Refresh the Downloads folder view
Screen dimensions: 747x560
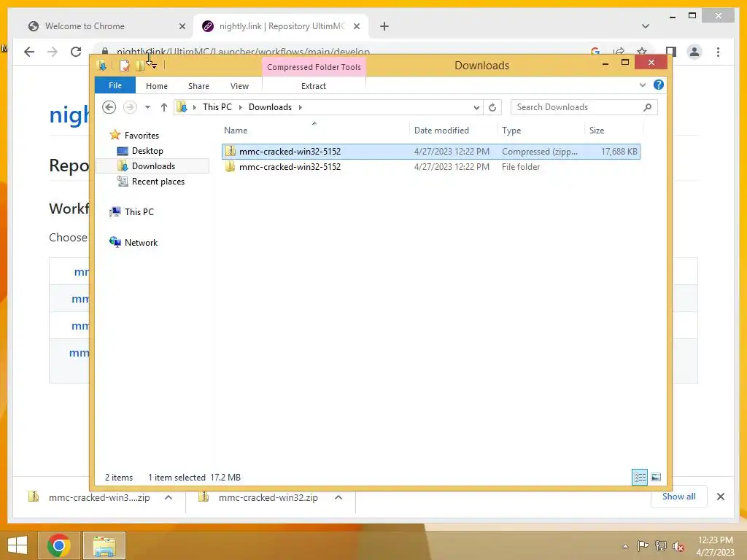492,108
